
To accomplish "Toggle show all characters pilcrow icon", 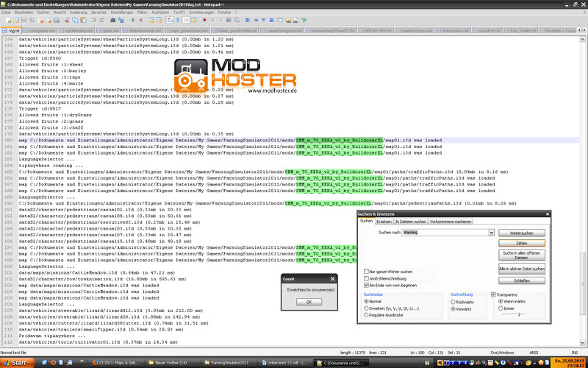I will (x=178, y=21).
